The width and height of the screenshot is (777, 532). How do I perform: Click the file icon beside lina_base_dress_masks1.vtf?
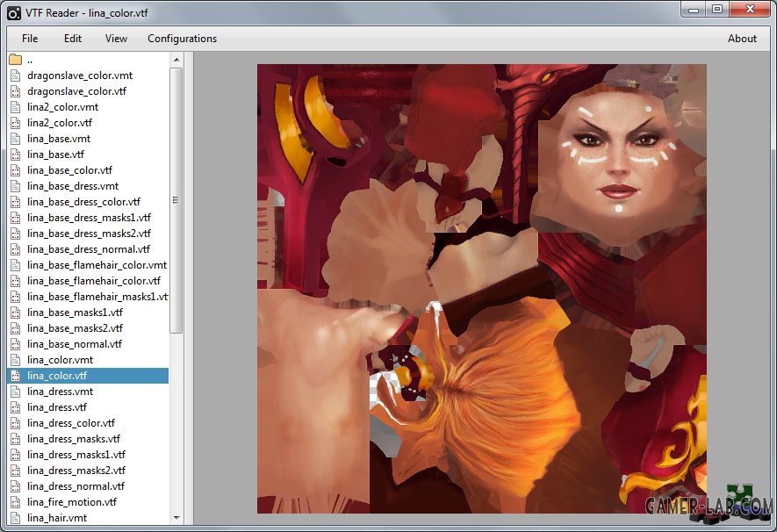point(15,218)
